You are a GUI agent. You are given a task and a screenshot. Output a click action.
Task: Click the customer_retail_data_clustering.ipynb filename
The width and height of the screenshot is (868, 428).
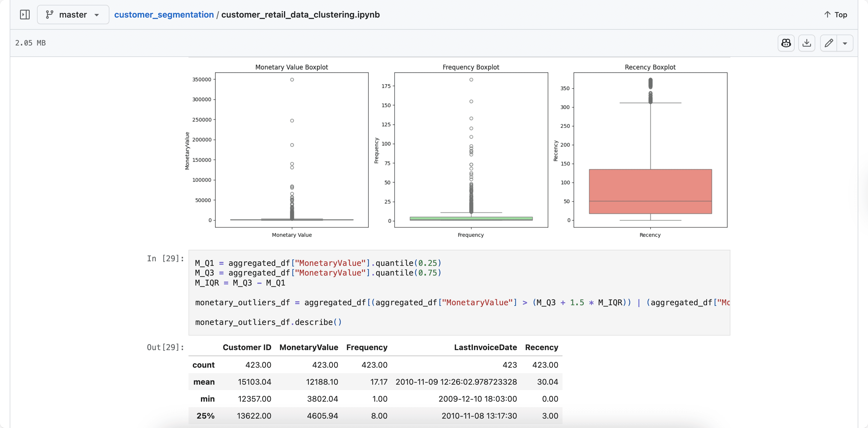[300, 15]
